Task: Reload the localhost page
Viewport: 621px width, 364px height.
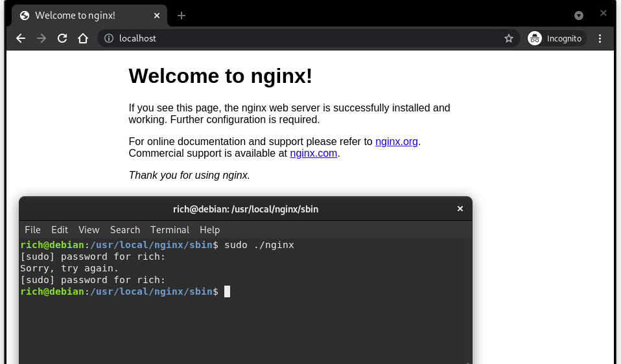Action: tap(62, 38)
